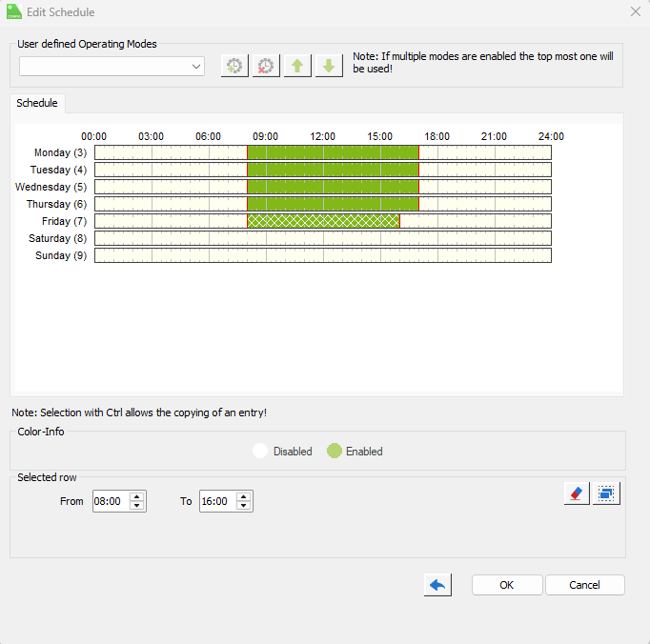
Task: Move operating mode down with green arrow
Action: coord(329,67)
